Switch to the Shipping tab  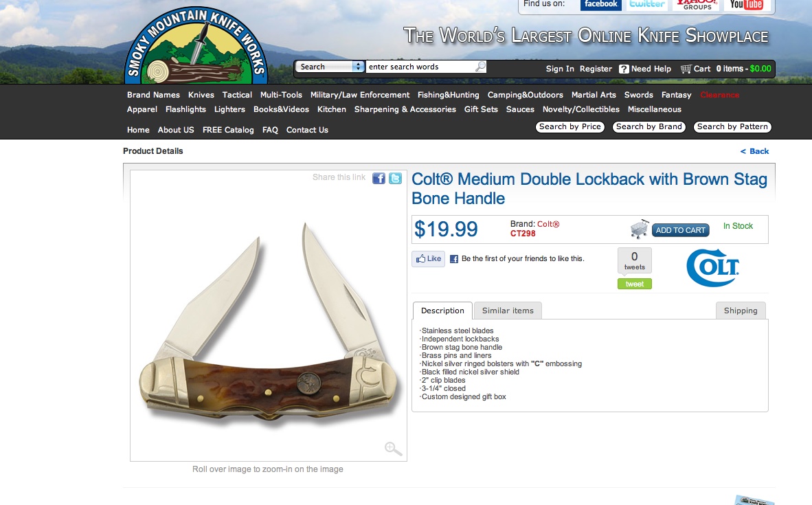[741, 311]
